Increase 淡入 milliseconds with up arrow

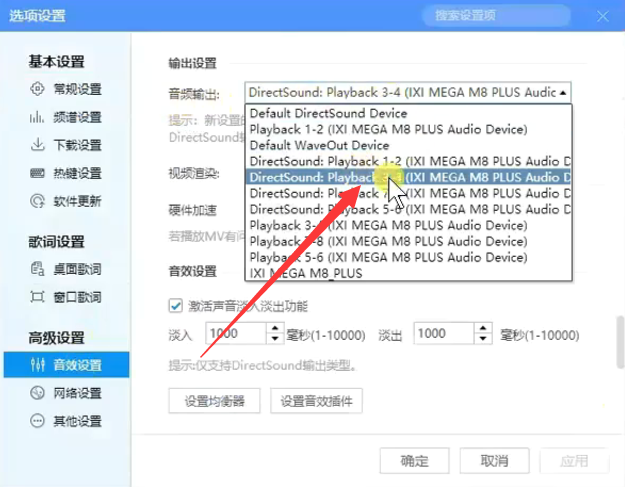coord(275,328)
